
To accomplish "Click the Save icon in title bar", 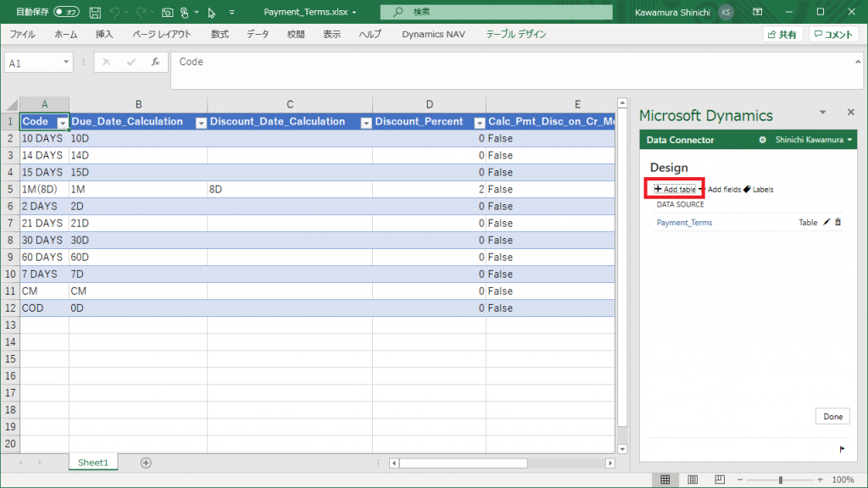I will coord(95,12).
